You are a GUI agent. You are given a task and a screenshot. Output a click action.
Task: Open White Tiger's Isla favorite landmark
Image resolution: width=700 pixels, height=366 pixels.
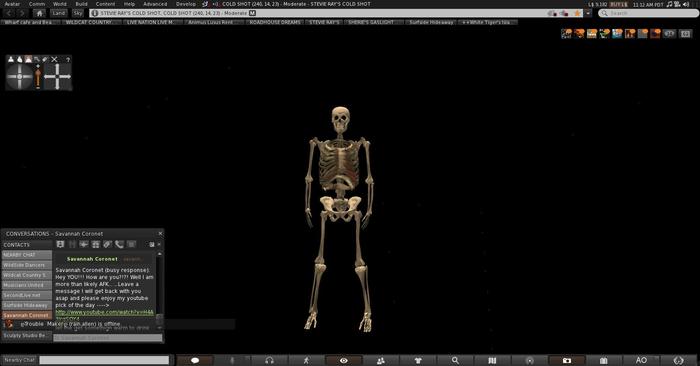487,22
